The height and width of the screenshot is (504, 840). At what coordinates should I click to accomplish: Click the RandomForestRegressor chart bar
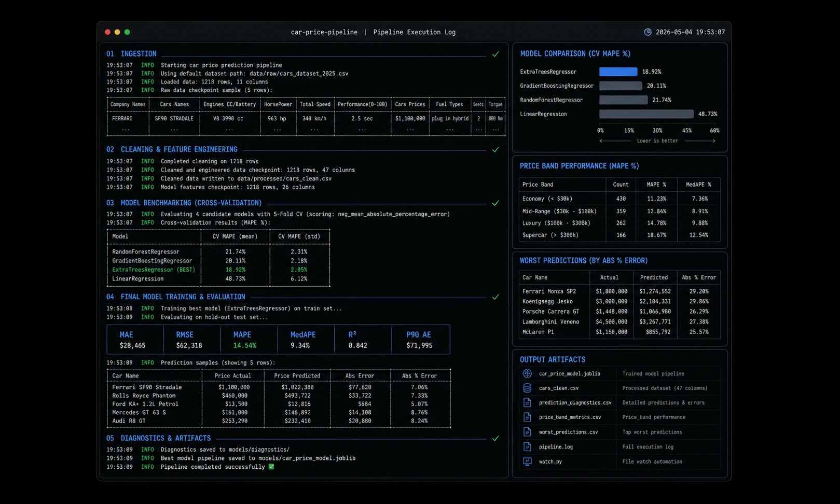pyautogui.click(x=623, y=100)
